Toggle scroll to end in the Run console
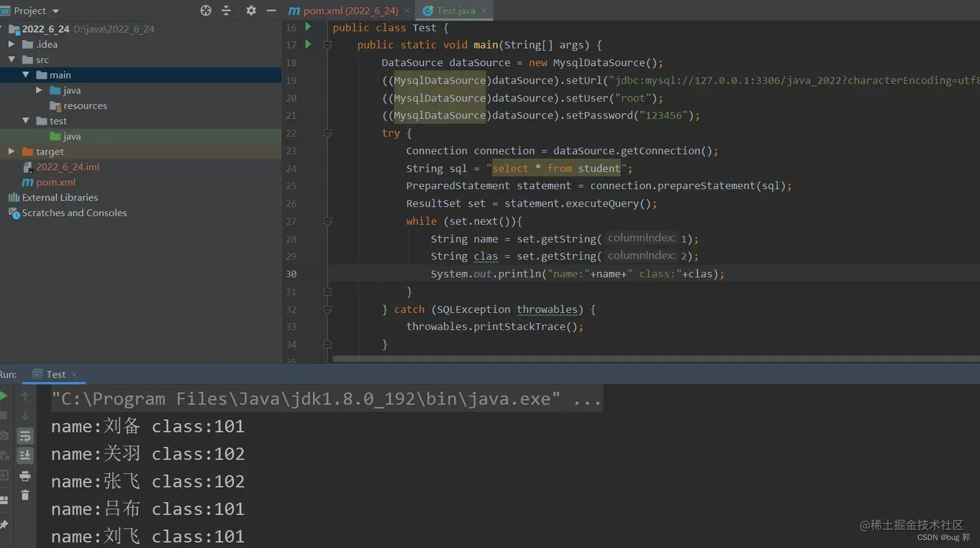The image size is (980, 548). tap(25, 455)
